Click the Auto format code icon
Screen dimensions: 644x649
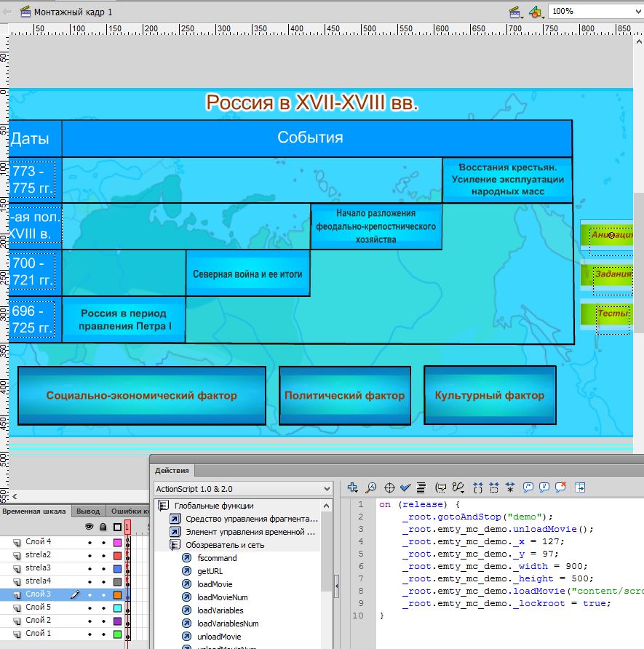click(421, 487)
